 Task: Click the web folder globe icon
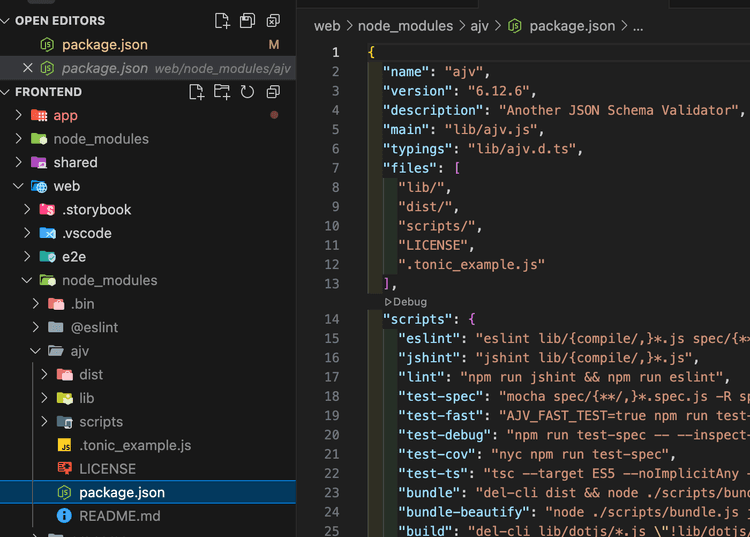tap(39, 186)
